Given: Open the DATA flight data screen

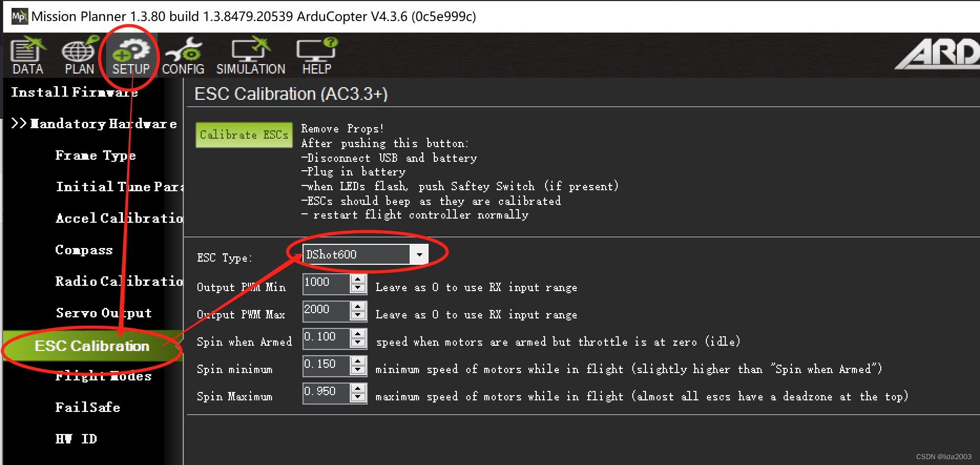Looking at the screenshot, I should 28,56.
